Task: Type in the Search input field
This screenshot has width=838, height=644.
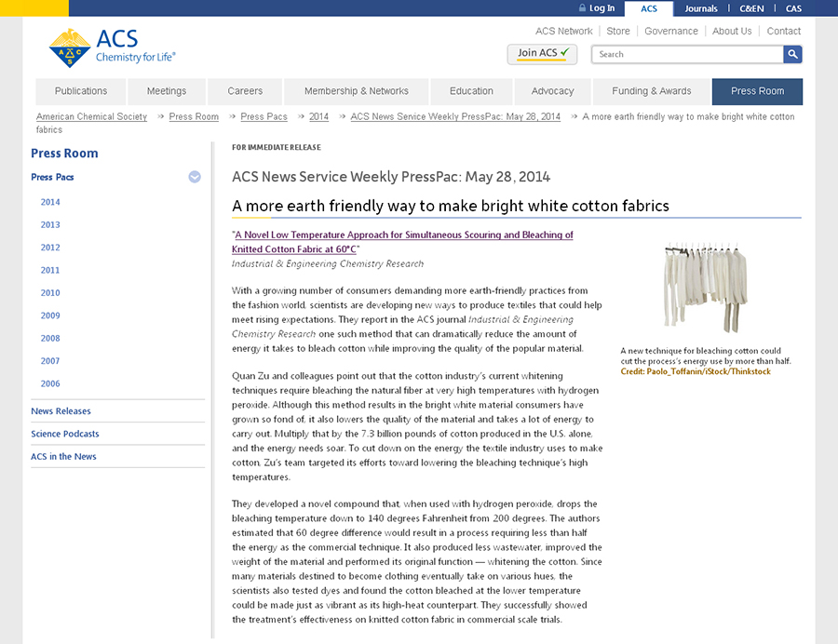Action: pos(687,54)
